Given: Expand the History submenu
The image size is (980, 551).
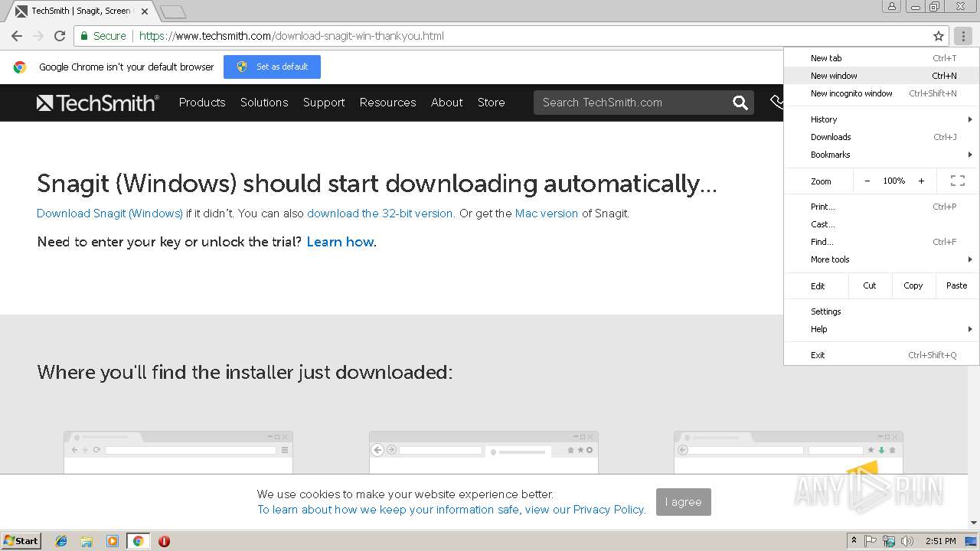Looking at the screenshot, I should pos(881,119).
